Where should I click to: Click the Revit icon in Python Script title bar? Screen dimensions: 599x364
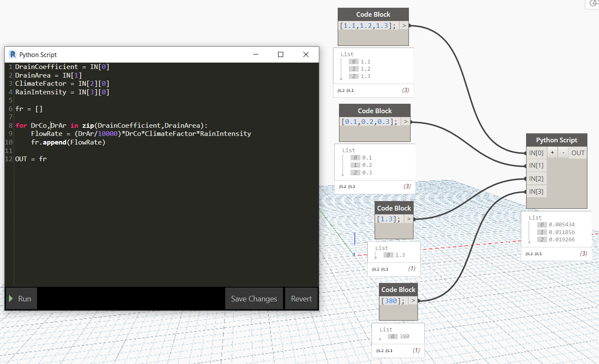pos(12,54)
